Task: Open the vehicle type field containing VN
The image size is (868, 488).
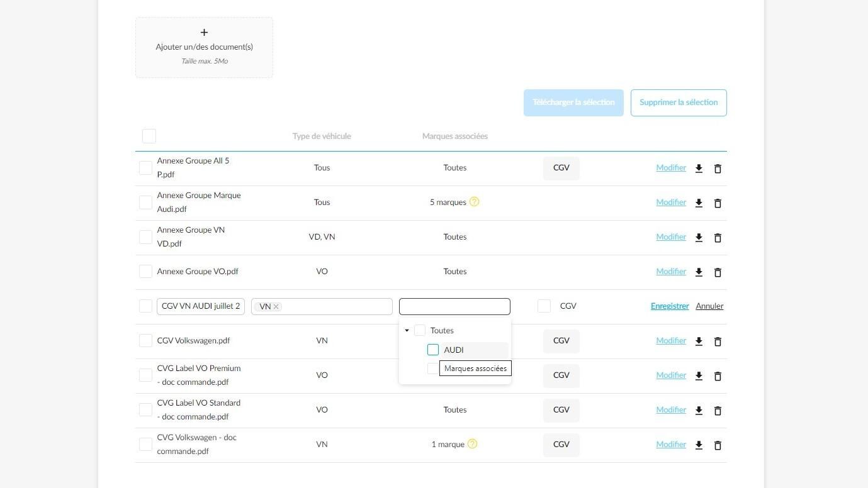Action: (x=322, y=306)
